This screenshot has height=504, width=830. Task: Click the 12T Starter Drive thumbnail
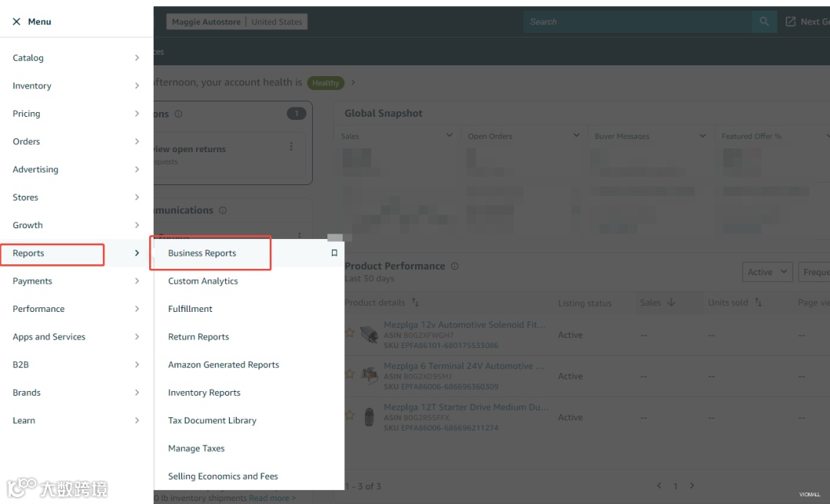click(370, 417)
